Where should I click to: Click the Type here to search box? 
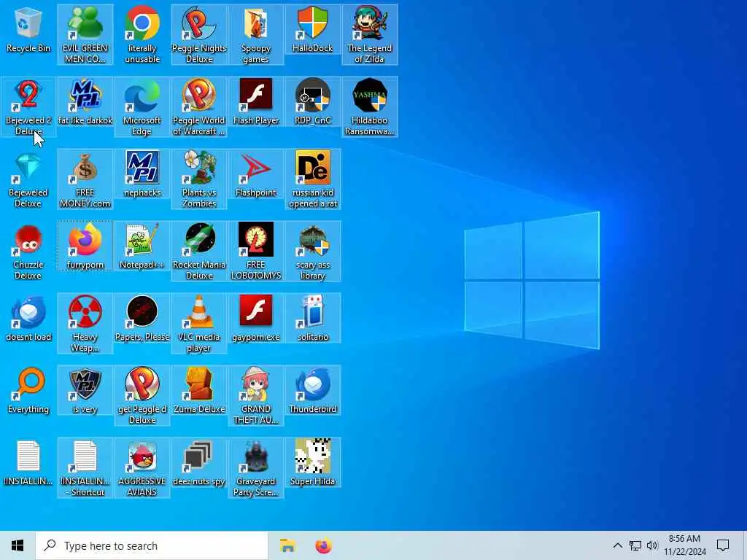click(x=152, y=545)
